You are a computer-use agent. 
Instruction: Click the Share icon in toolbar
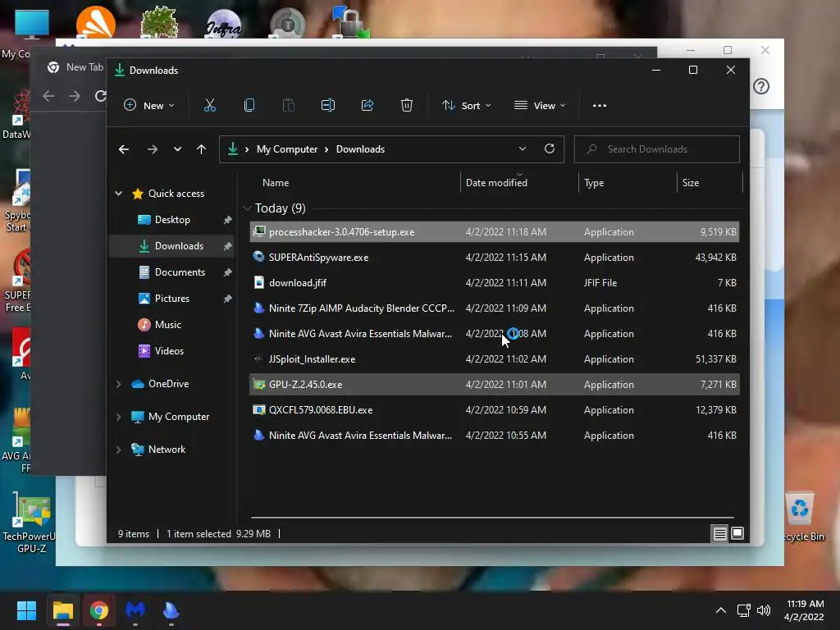point(367,106)
